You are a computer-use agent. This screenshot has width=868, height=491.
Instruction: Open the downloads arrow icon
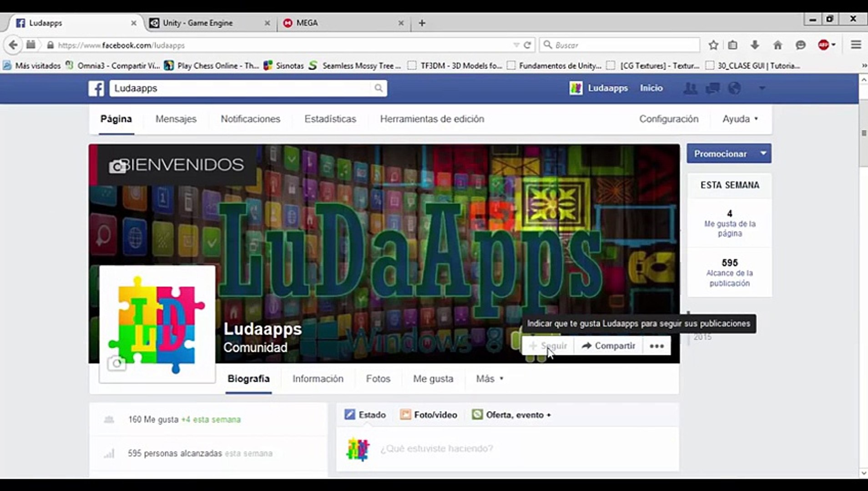point(755,45)
